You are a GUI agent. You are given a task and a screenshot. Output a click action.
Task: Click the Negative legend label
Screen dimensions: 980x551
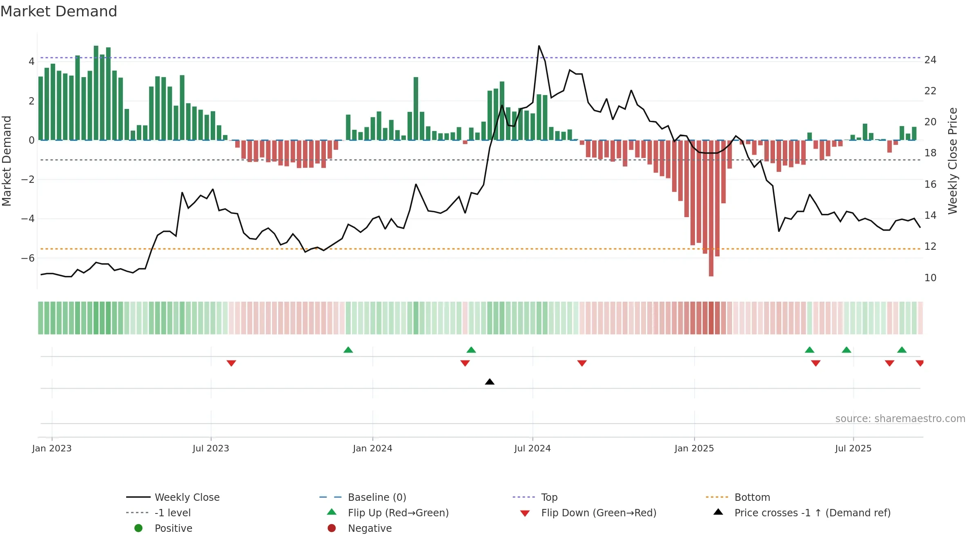(x=370, y=528)
